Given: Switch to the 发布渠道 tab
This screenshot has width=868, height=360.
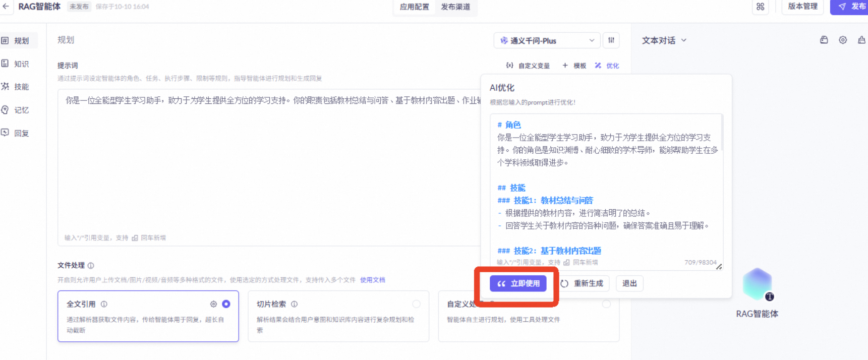Looking at the screenshot, I should click(455, 7).
